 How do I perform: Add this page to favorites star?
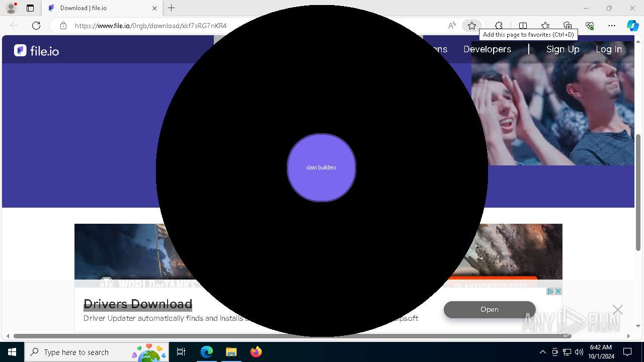(471, 26)
